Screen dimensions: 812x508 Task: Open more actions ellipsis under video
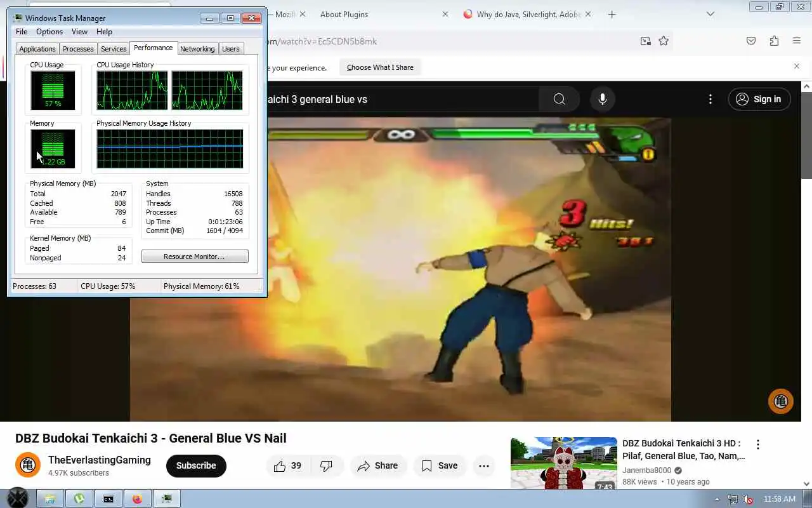483,465
